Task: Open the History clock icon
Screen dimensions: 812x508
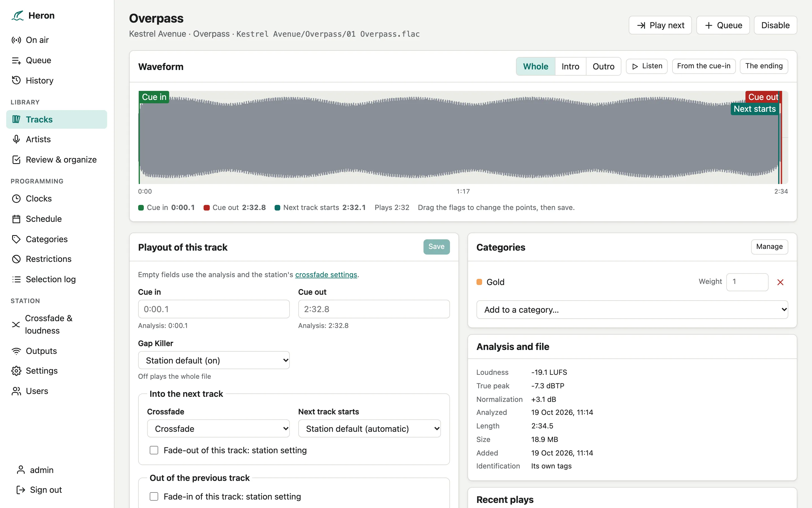Action: 16,81
